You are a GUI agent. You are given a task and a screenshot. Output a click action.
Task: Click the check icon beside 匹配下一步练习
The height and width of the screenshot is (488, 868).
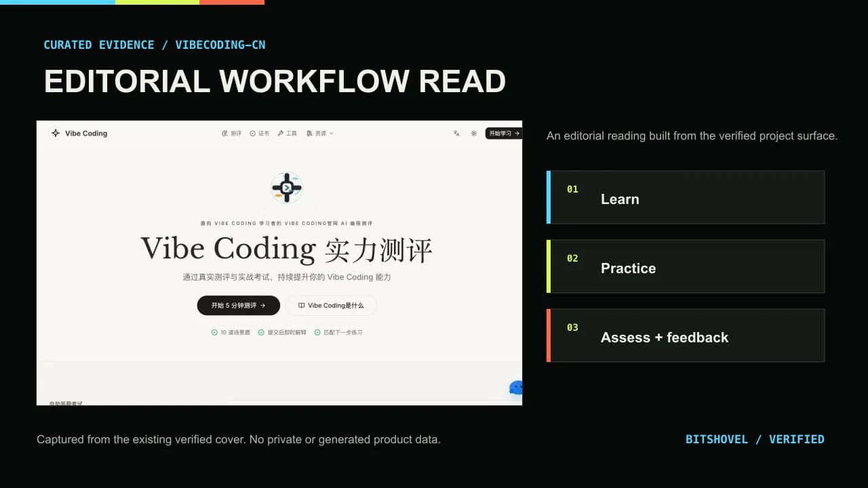click(317, 333)
